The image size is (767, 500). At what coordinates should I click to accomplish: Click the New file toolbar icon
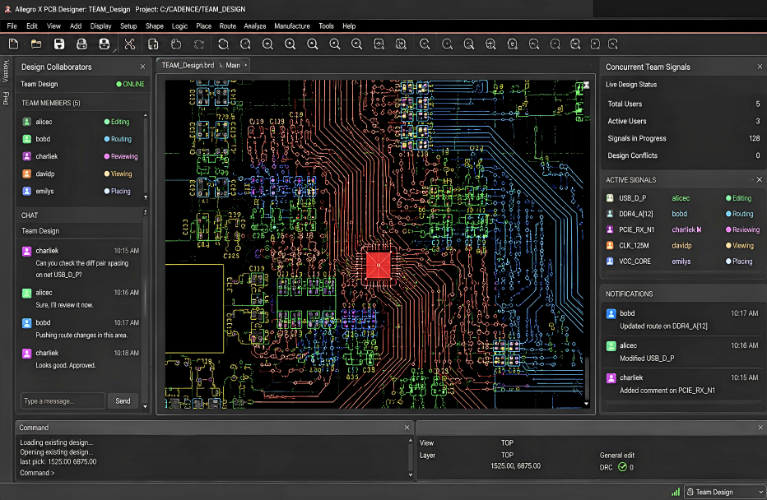click(x=14, y=45)
